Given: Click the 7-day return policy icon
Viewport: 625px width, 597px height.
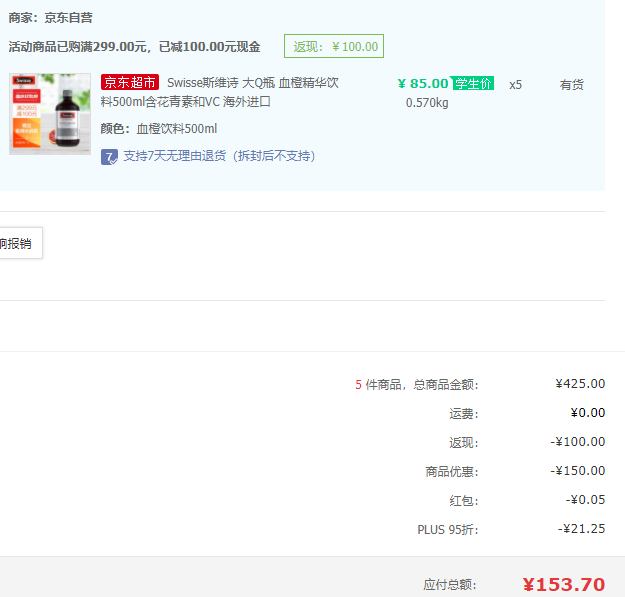Looking at the screenshot, I should coord(109,157).
